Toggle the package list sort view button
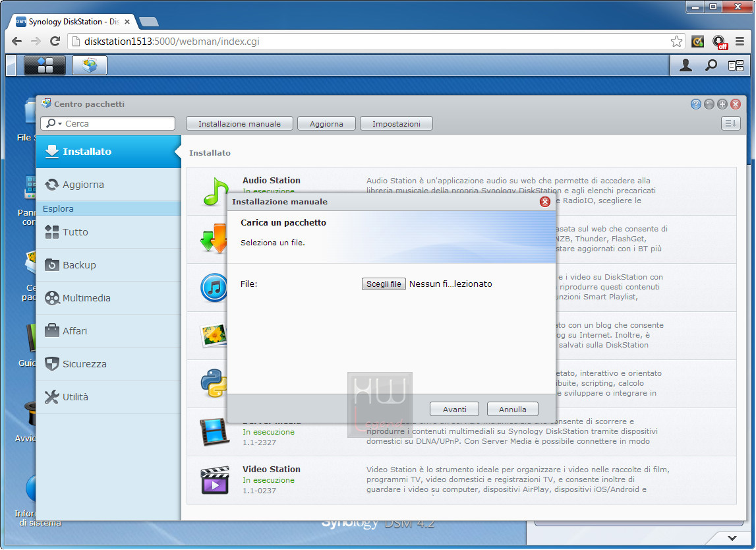Screen dimensions: 756x550 tap(730, 123)
